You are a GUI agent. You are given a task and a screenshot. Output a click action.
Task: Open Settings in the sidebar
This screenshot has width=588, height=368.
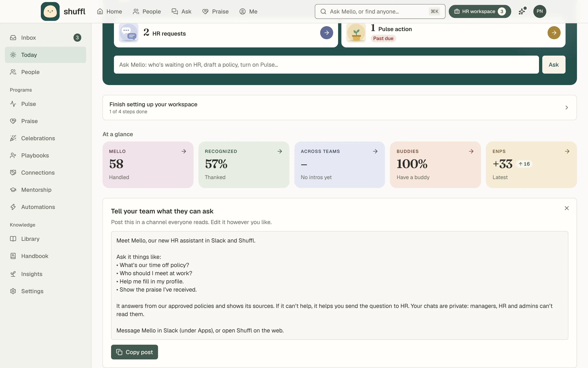pyautogui.click(x=46, y=291)
